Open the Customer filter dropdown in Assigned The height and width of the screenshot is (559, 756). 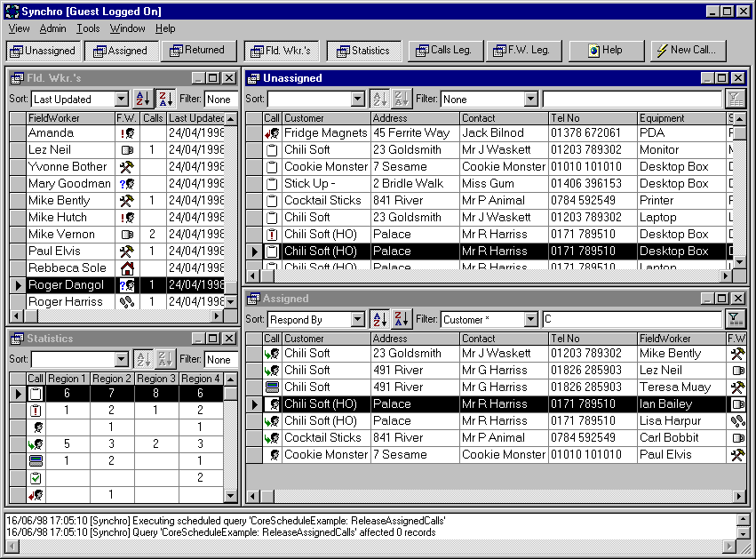530,320
